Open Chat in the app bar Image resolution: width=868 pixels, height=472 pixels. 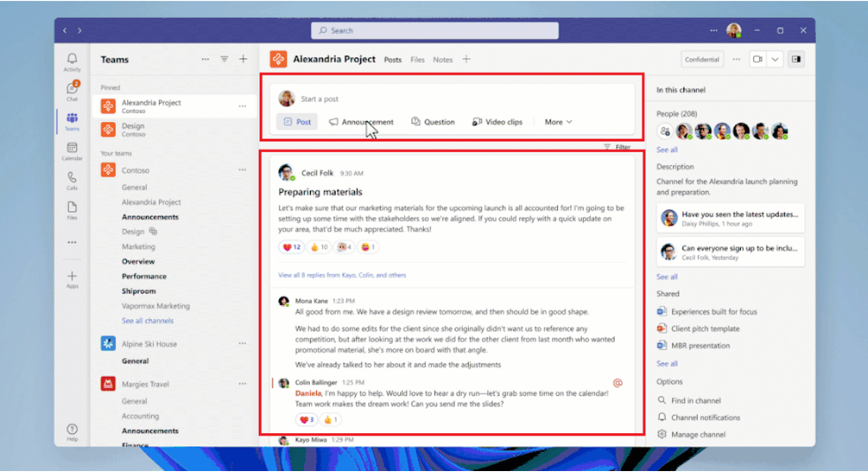click(x=72, y=92)
